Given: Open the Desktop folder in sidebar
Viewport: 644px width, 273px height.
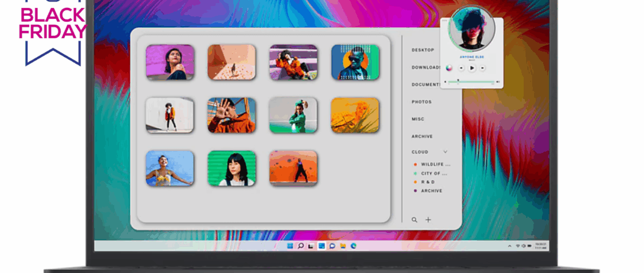Looking at the screenshot, I should 423,50.
